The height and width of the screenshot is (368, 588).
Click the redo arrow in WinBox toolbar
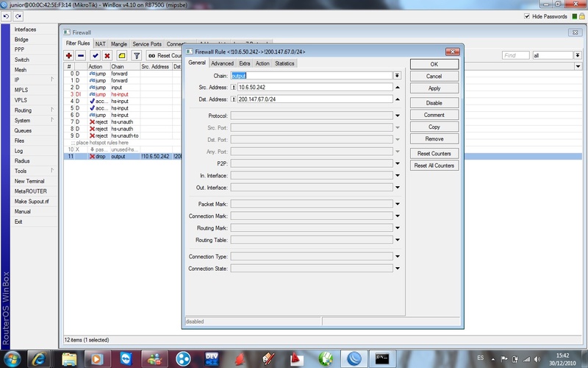18,16
